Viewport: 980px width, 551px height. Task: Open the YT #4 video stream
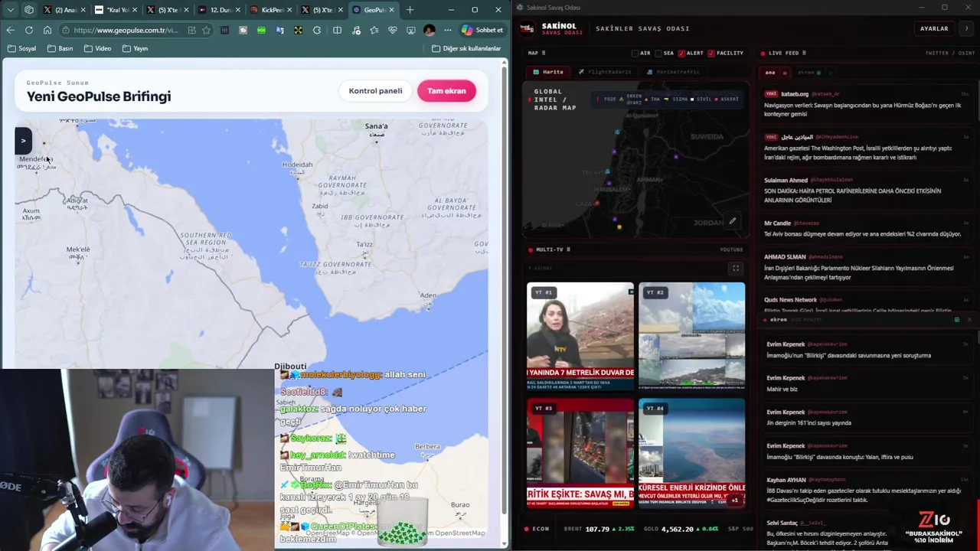point(691,452)
